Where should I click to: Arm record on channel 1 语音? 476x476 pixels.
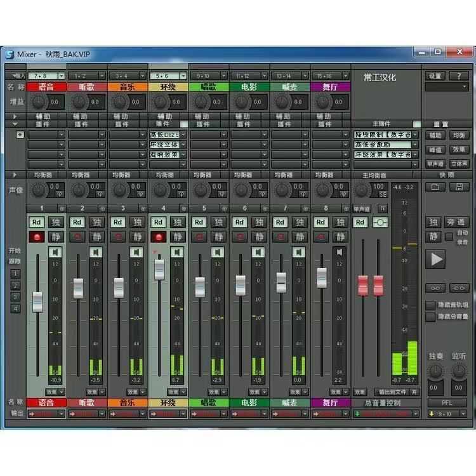(37, 237)
